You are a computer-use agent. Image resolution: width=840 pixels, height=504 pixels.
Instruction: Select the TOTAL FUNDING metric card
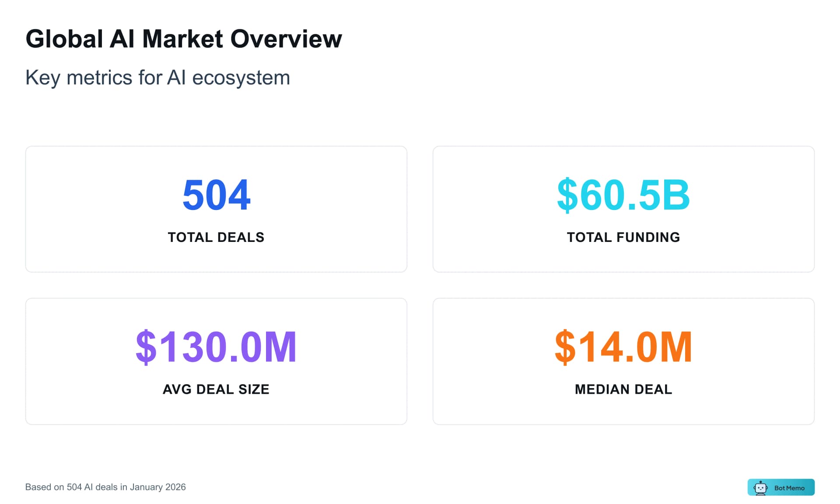(x=623, y=209)
